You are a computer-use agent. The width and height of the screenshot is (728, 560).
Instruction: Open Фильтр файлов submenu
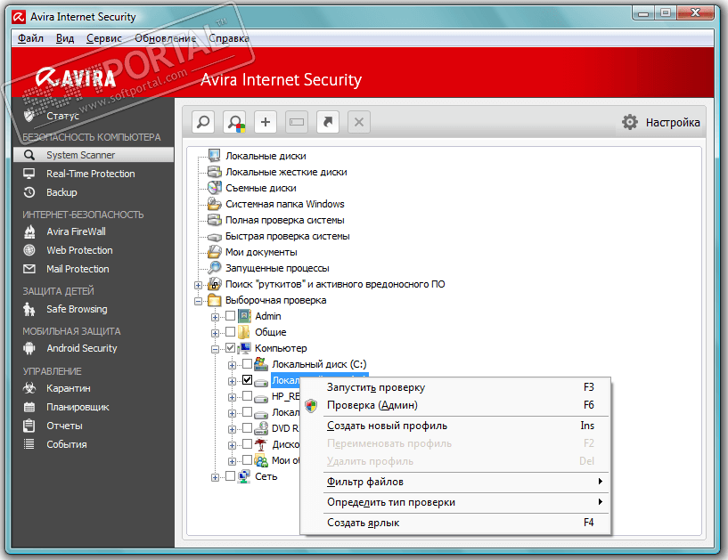455,482
